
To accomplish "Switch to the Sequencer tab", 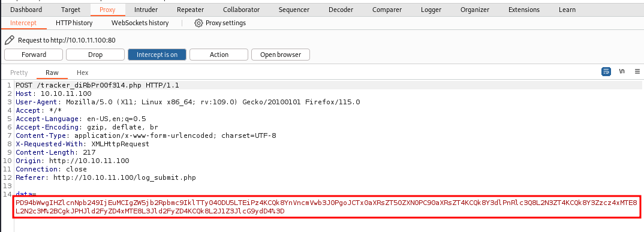I will (294, 10).
